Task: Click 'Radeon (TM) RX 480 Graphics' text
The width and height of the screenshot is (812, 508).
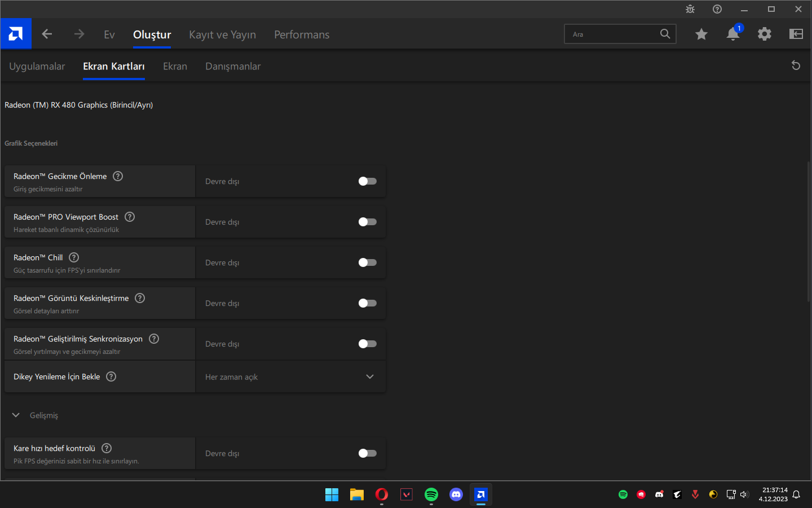Action: 56,105
